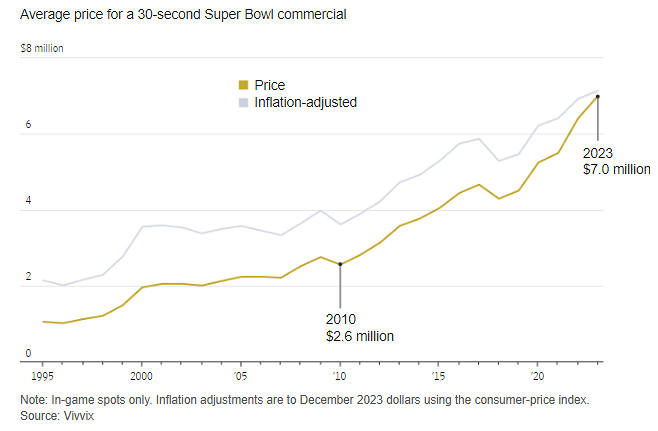The image size is (658, 431).
Task: Click the '05 x-axis tick label
Action: [241, 377]
